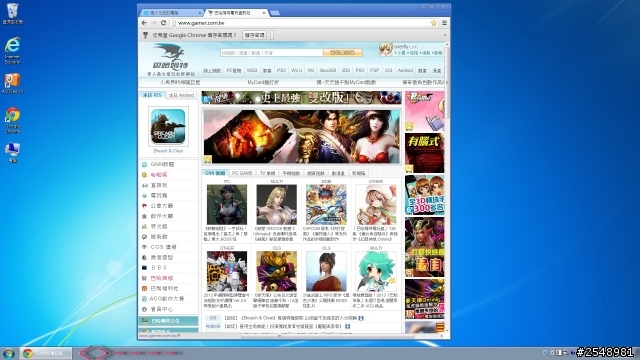Click the page vertical scrollbar thumb
Image resolution: width=640 pixels, height=360 pixels.
click(x=447, y=82)
